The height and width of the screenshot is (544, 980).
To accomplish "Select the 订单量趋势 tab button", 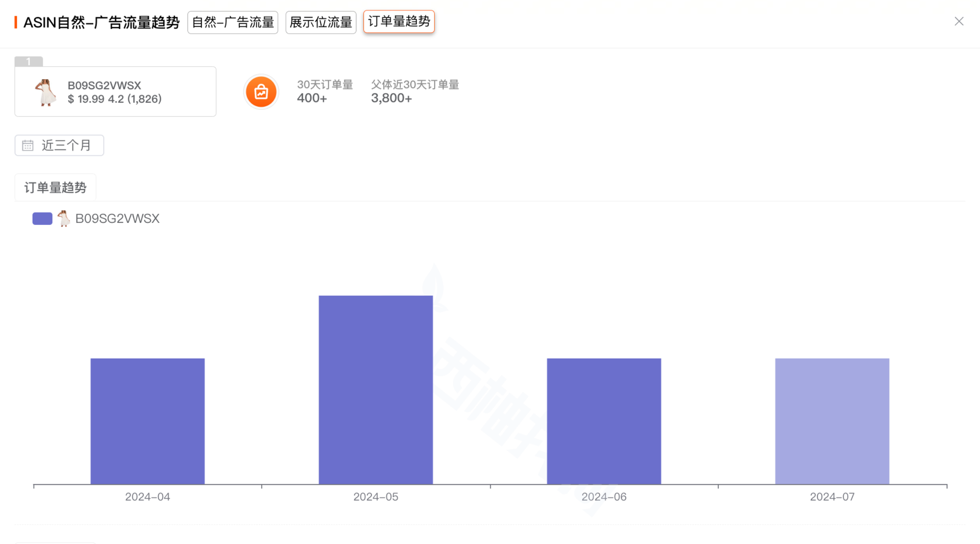I will point(398,22).
